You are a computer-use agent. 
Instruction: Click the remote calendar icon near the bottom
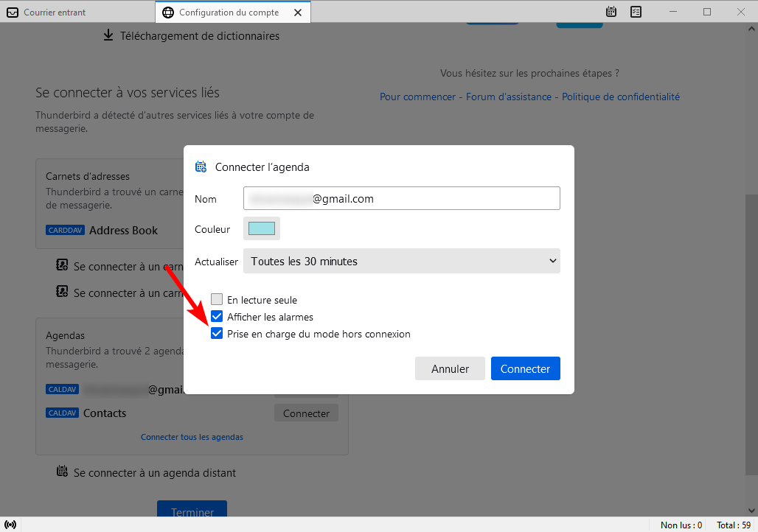coord(63,472)
